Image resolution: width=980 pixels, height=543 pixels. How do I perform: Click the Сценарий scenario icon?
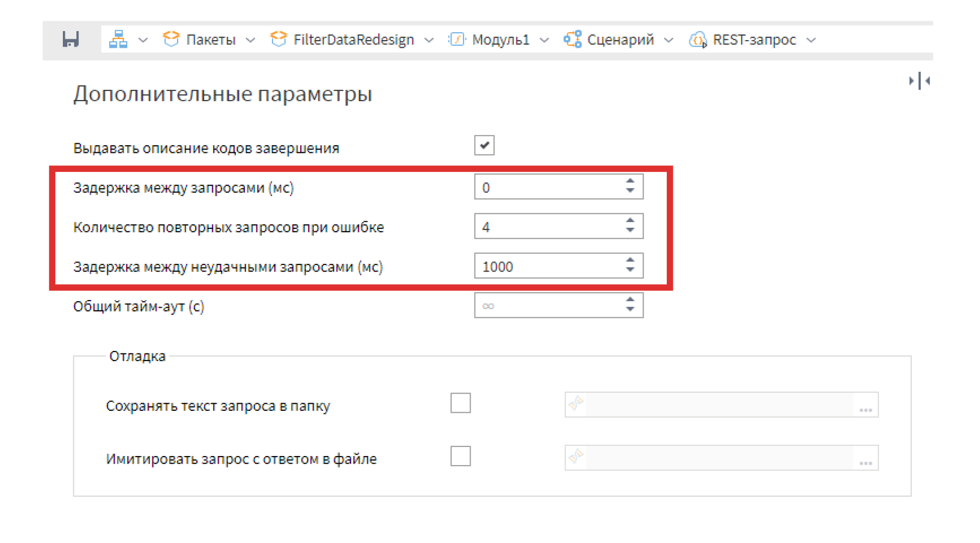point(572,39)
